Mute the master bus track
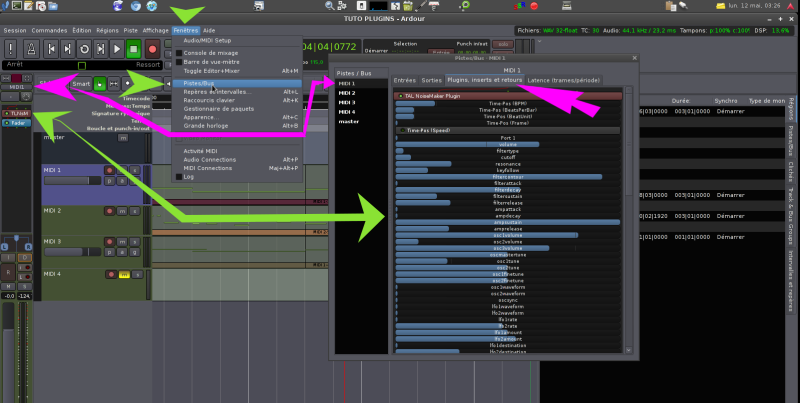This screenshot has width=800, height=403. point(123,138)
